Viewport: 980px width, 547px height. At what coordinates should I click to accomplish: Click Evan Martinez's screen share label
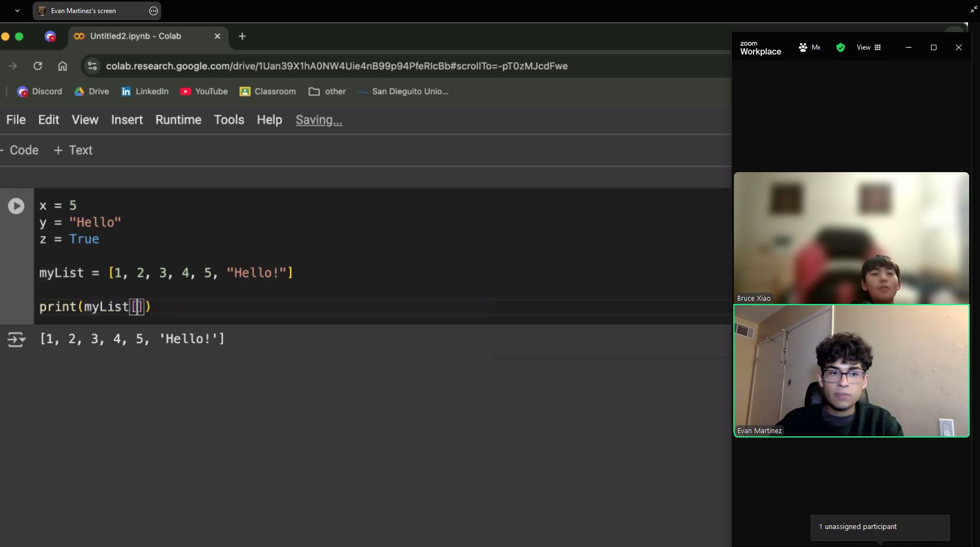coord(83,11)
